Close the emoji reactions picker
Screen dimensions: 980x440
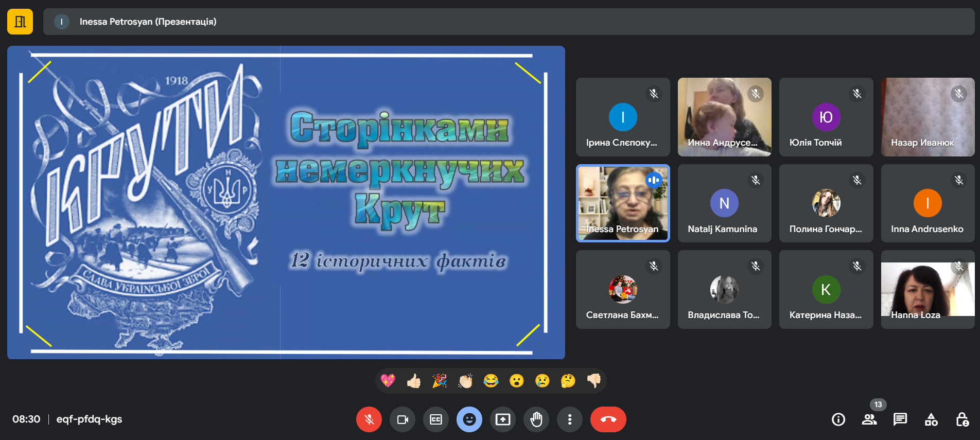[x=469, y=419]
